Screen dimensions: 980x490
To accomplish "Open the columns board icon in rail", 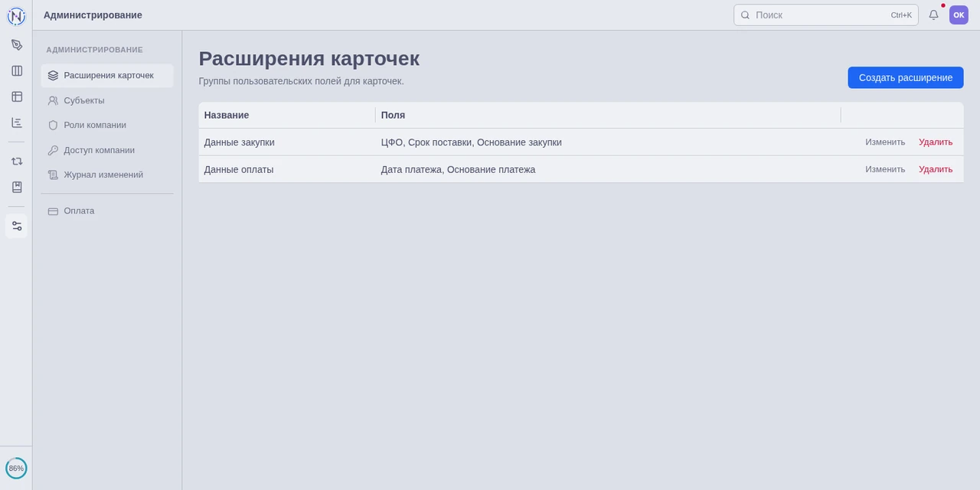I will pos(17,70).
